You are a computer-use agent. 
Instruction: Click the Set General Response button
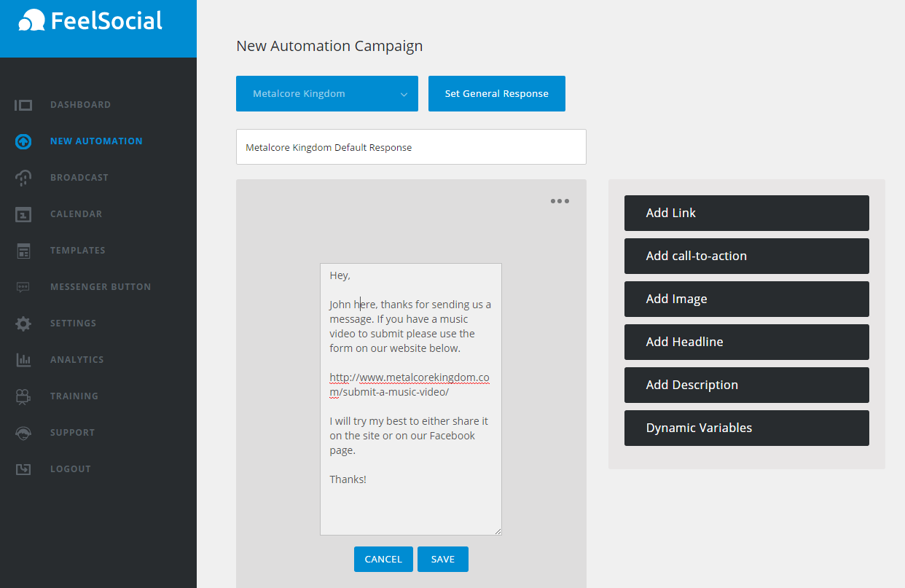click(x=496, y=93)
